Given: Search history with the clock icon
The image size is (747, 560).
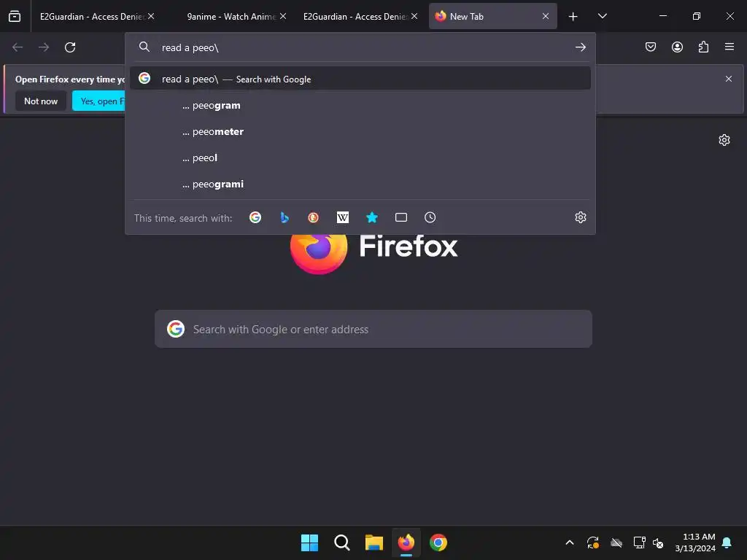Looking at the screenshot, I should [430, 217].
